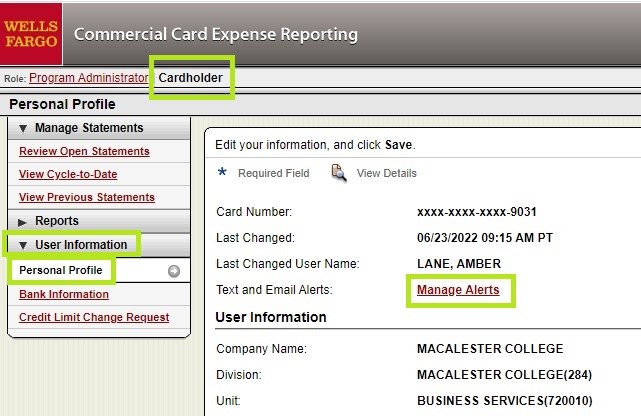641x416 pixels.
Task: Open View Previous Statements
Action: tap(87, 197)
